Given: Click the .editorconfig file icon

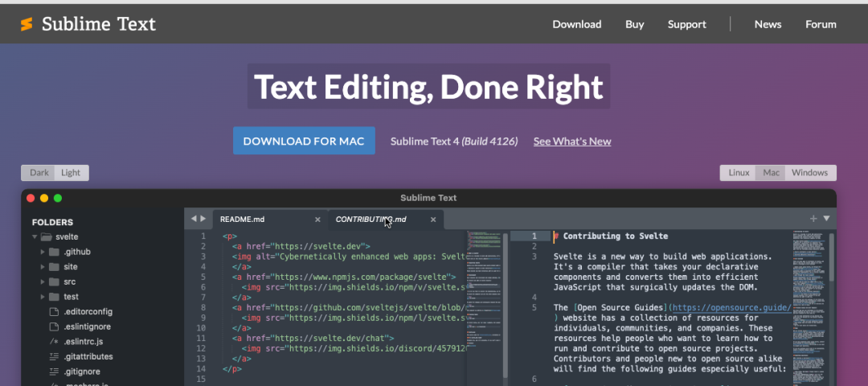Looking at the screenshot, I should (x=54, y=312).
